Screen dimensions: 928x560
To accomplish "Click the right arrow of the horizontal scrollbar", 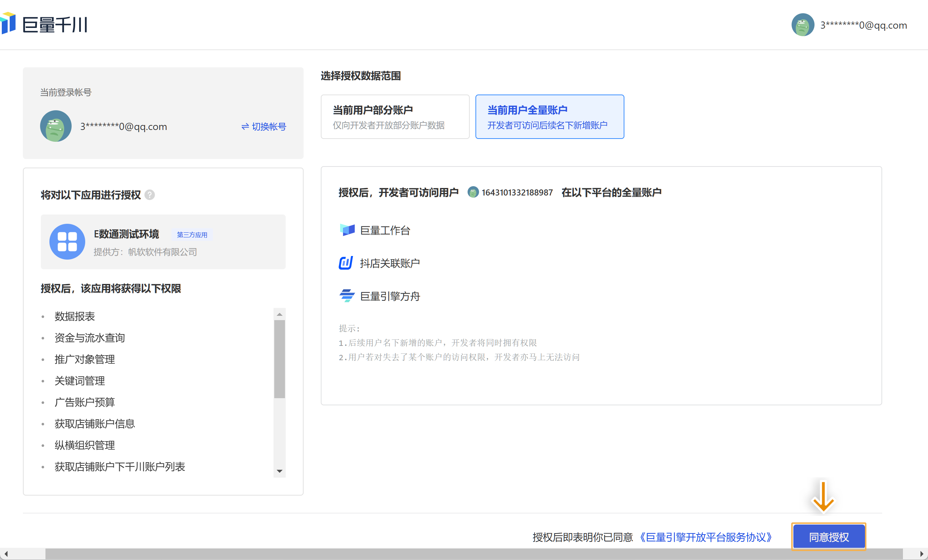I will point(921,554).
